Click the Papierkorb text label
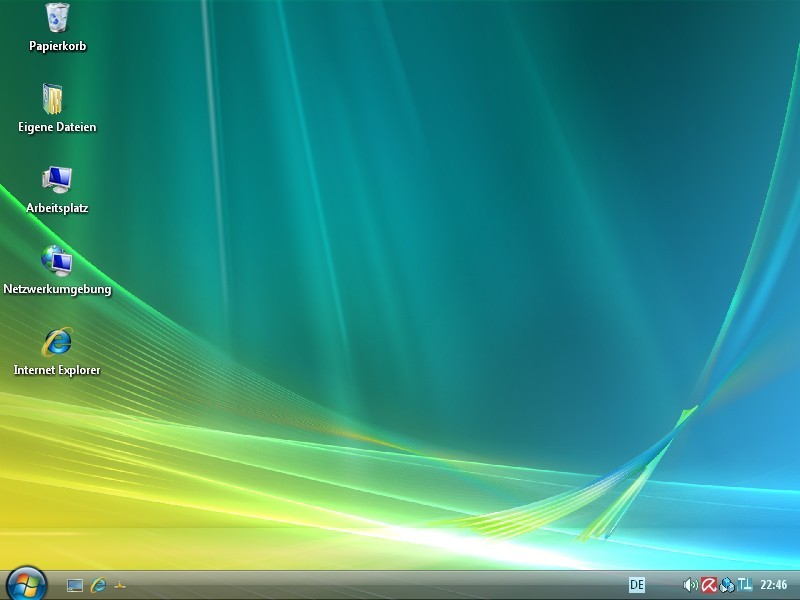The width and height of the screenshot is (800, 600). click(57, 46)
